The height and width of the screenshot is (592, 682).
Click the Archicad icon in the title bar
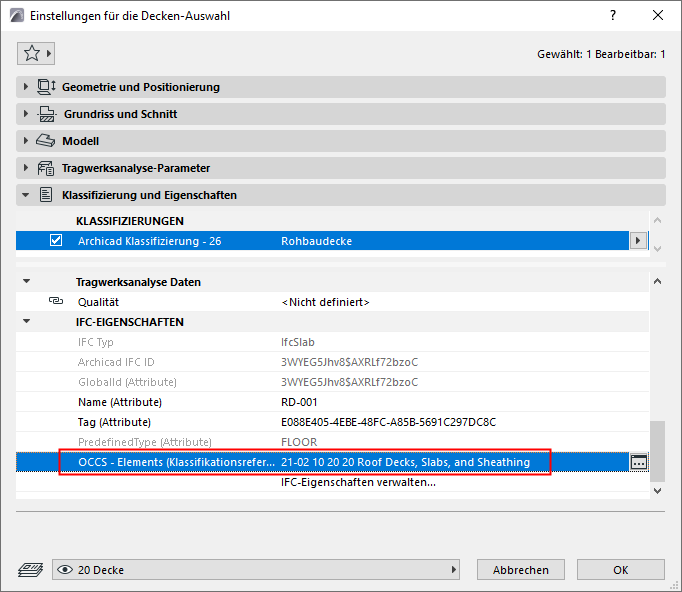(17, 16)
